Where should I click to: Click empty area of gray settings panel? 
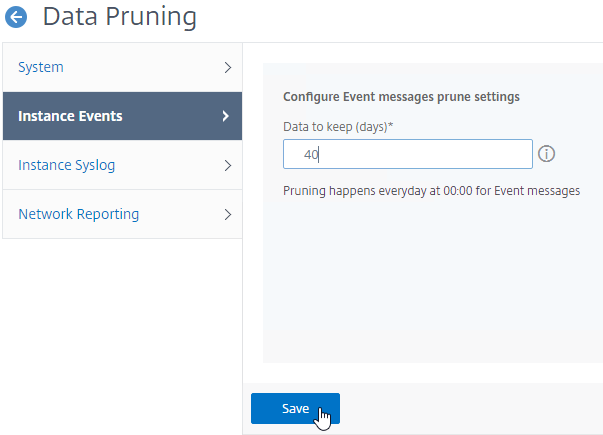pyautogui.click(x=433, y=285)
